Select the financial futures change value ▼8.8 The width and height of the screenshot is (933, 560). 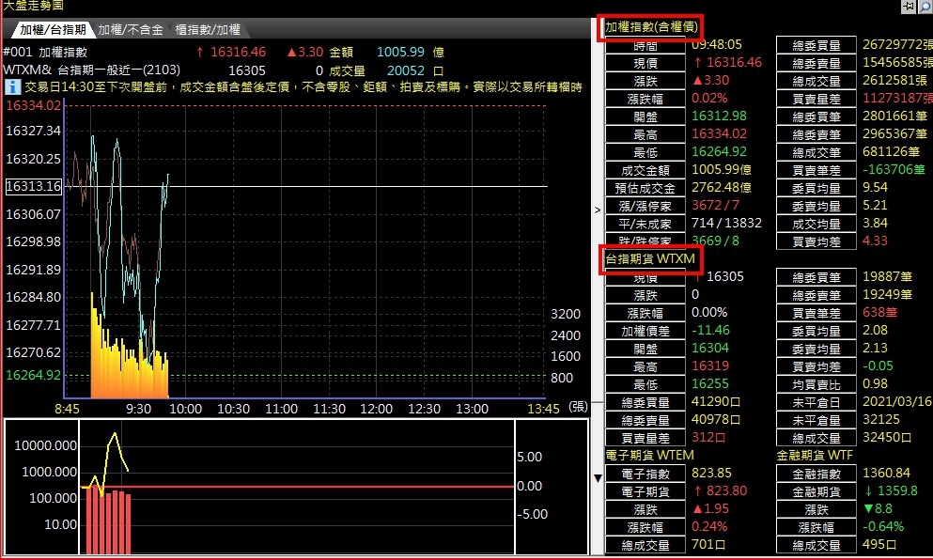pyautogui.click(x=877, y=509)
